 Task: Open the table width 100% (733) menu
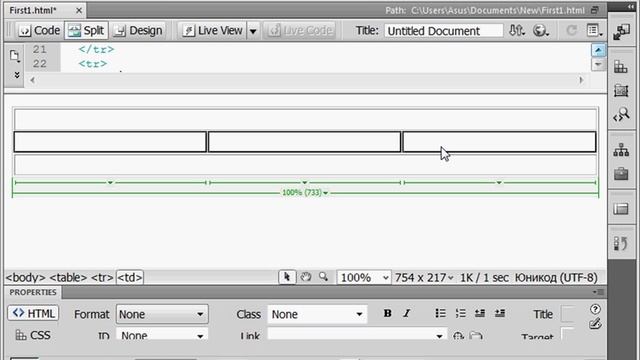[x=305, y=192]
